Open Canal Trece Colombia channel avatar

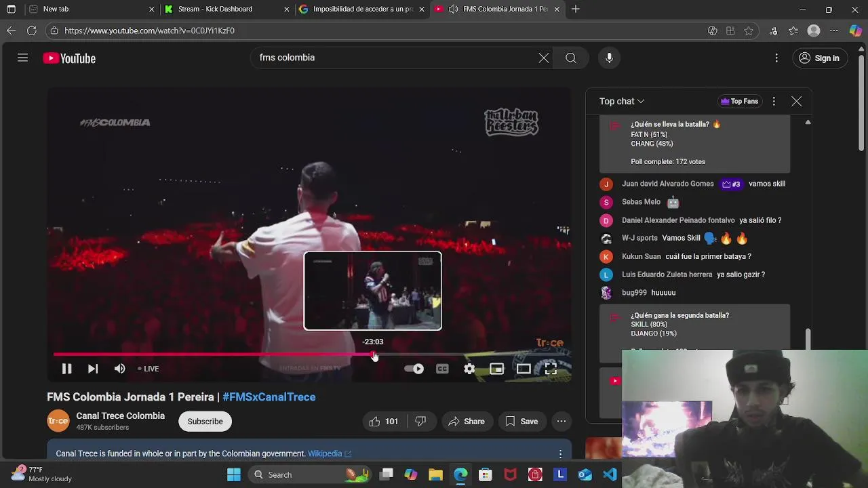coord(58,421)
